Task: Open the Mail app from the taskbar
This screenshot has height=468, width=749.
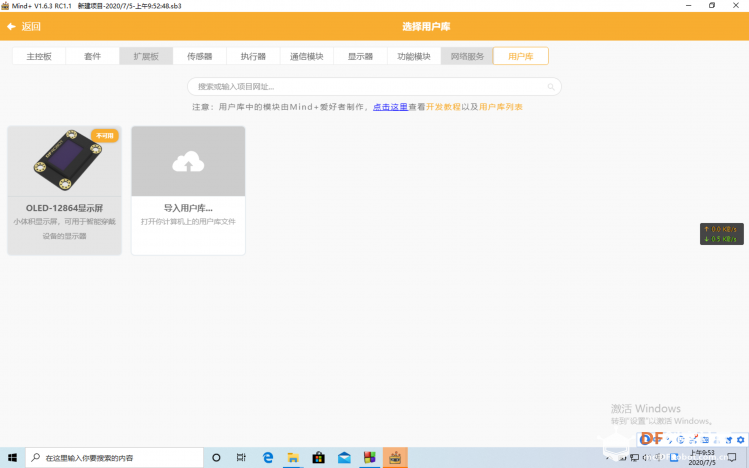Action: 344,457
